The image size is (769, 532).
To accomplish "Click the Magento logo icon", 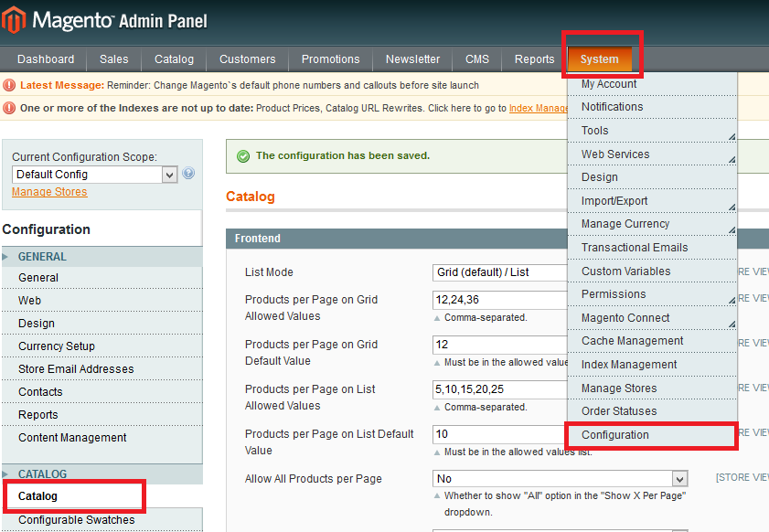I will click(x=13, y=19).
